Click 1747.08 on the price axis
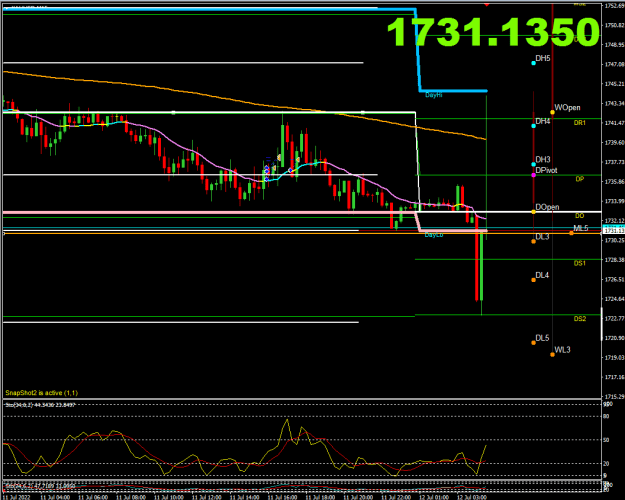Screen dimensions: 625x500 614,64
